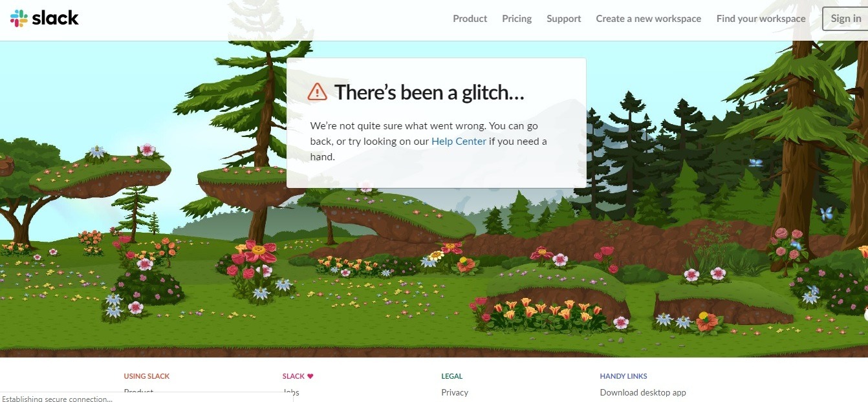Click the Jobs link under SLACK
Screen dimensions: 868x402
click(291, 392)
